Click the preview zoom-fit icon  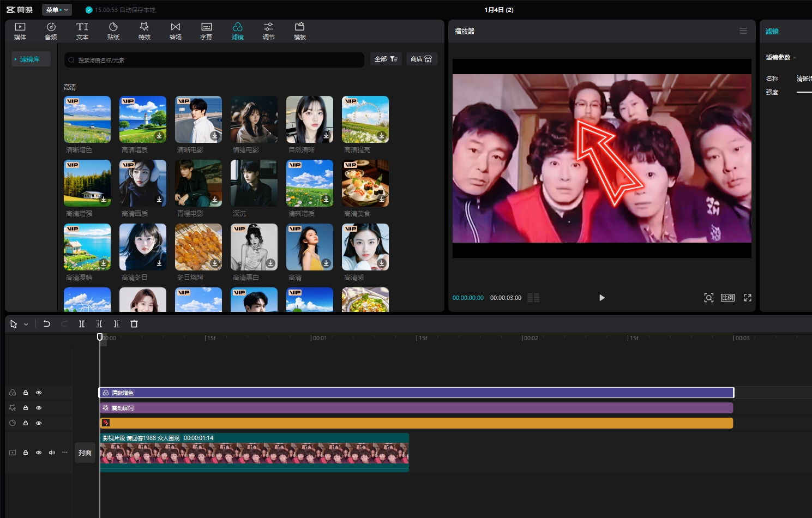pyautogui.click(x=708, y=298)
